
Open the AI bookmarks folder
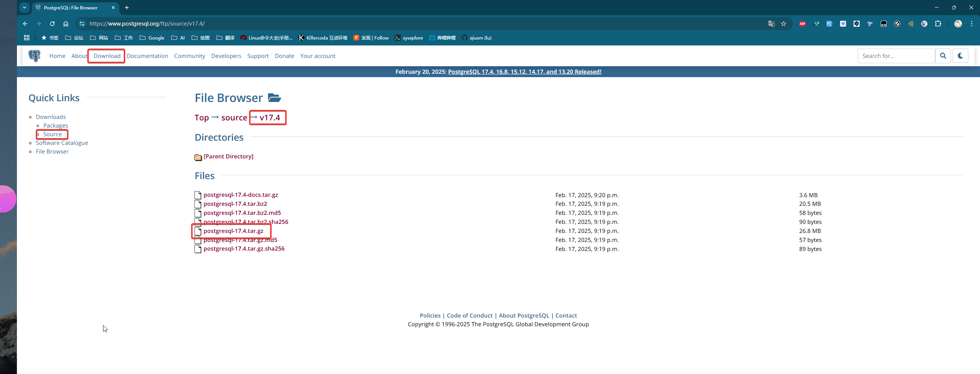click(178, 38)
